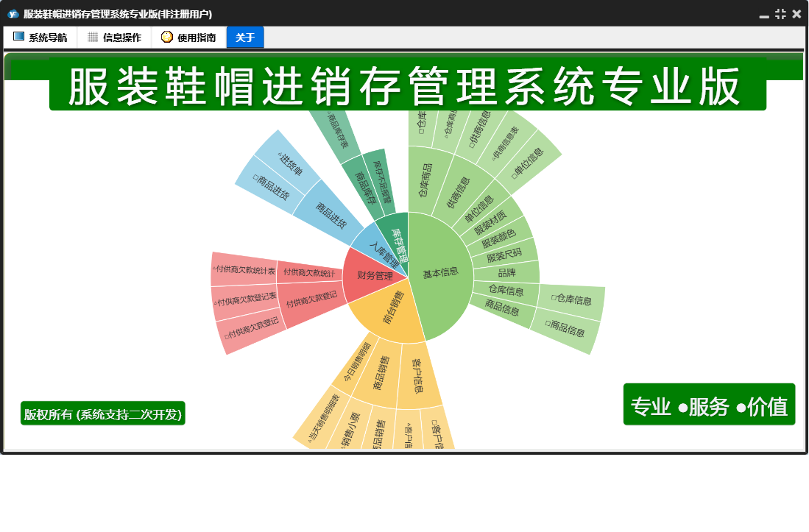Open the 服装颜色 segment
Screen dimensions: 809x532
(x=498, y=238)
